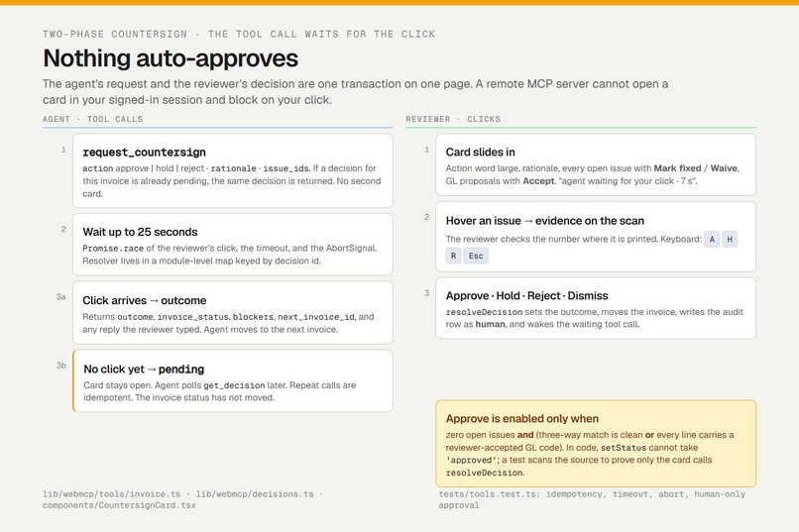Image resolution: width=799 pixels, height=532 pixels.
Task: Click the 'Wait up to 25 seconds' heading
Action: [140, 232]
